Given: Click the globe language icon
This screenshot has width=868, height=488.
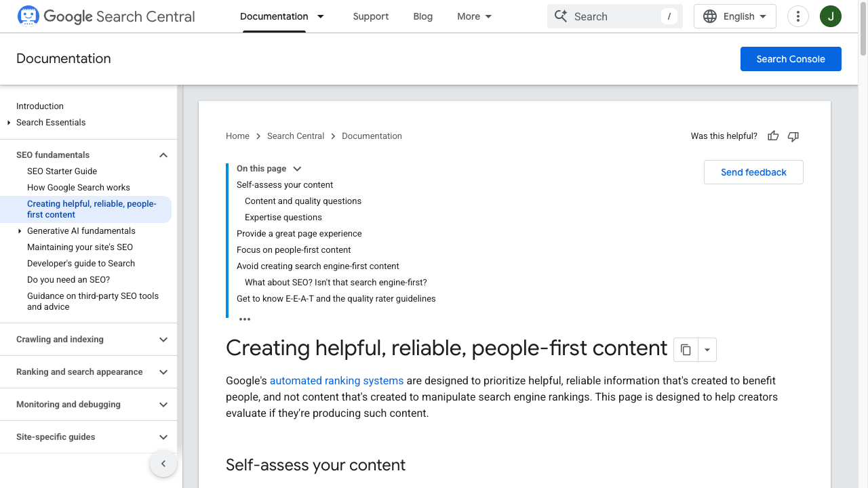Looking at the screenshot, I should [710, 16].
